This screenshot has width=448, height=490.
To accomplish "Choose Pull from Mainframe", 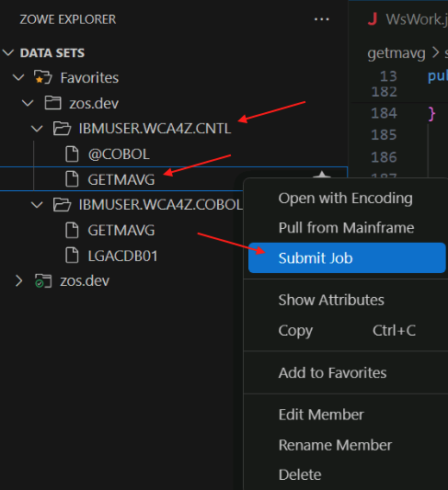I will coord(346,228).
